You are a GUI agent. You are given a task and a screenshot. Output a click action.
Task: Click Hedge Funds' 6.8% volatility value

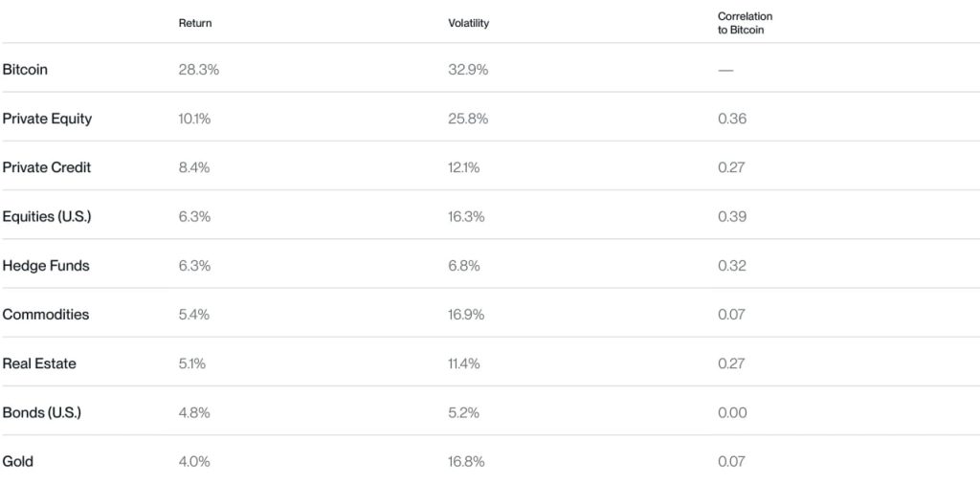tap(464, 265)
